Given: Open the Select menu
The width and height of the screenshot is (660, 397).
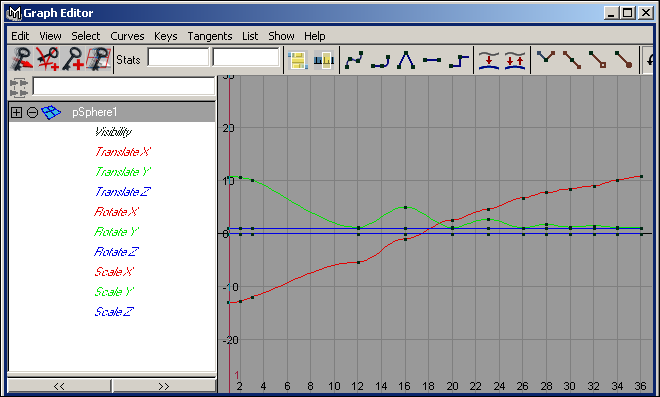Looking at the screenshot, I should click(x=85, y=36).
